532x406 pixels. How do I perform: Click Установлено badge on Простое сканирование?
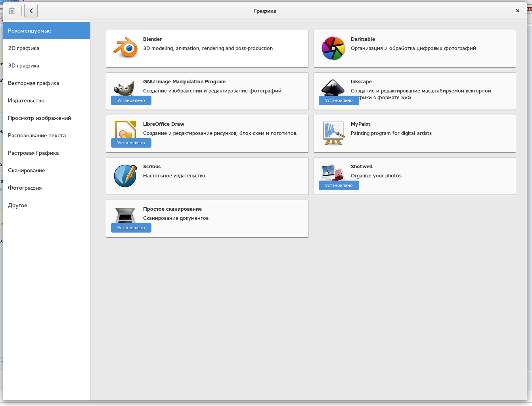(131, 228)
